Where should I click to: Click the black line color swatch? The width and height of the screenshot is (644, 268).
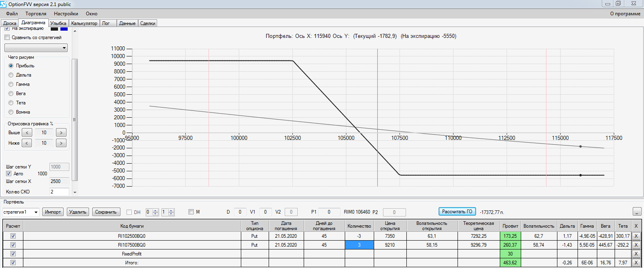coord(54,29)
